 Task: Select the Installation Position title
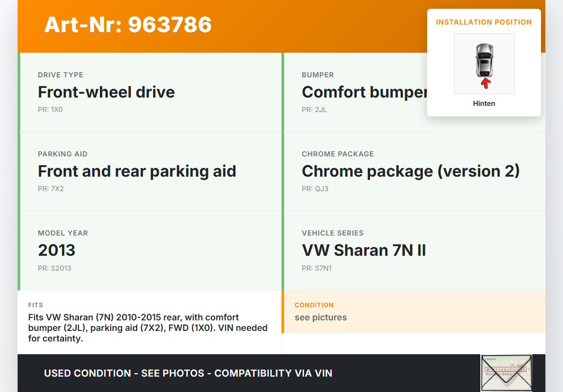click(x=484, y=22)
